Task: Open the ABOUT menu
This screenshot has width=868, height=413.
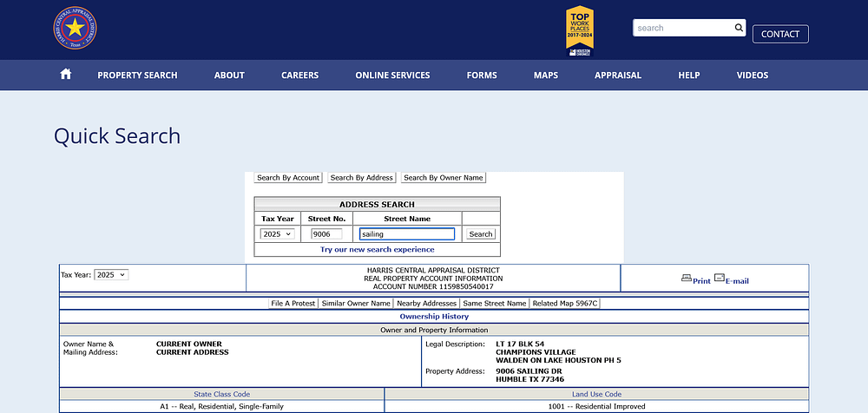Action: pyautogui.click(x=229, y=75)
